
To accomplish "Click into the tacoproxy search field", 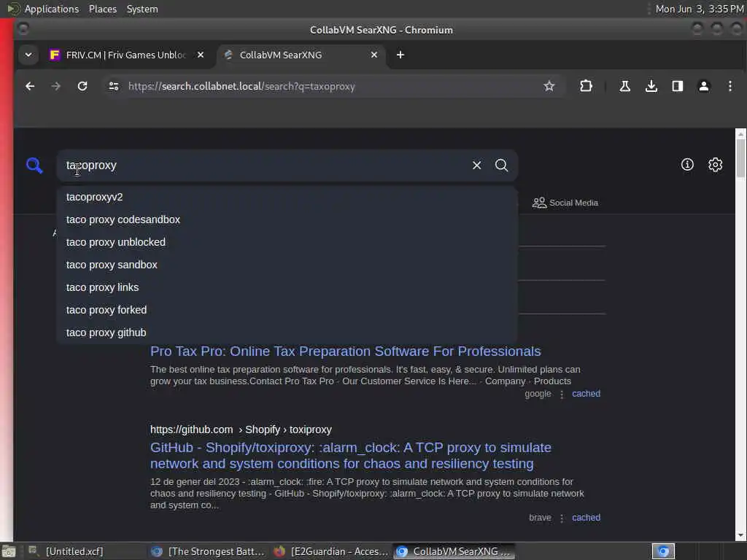I will pos(267,166).
